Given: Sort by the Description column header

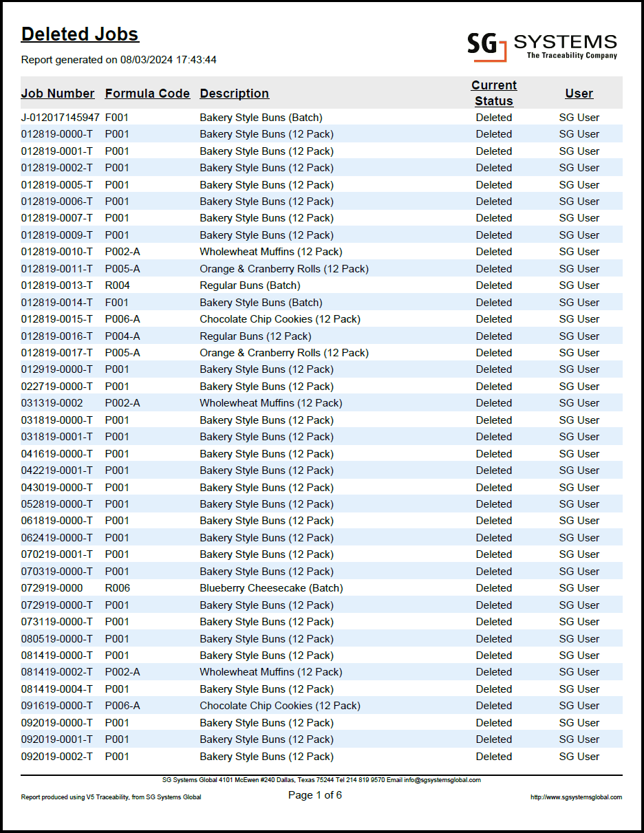Looking at the screenshot, I should pos(234,93).
